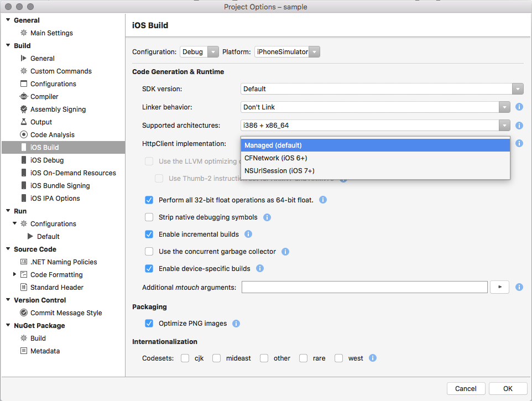Screen dimensions: 532x401
Task: Open Main Settings gear icon
Action: (x=24, y=33)
